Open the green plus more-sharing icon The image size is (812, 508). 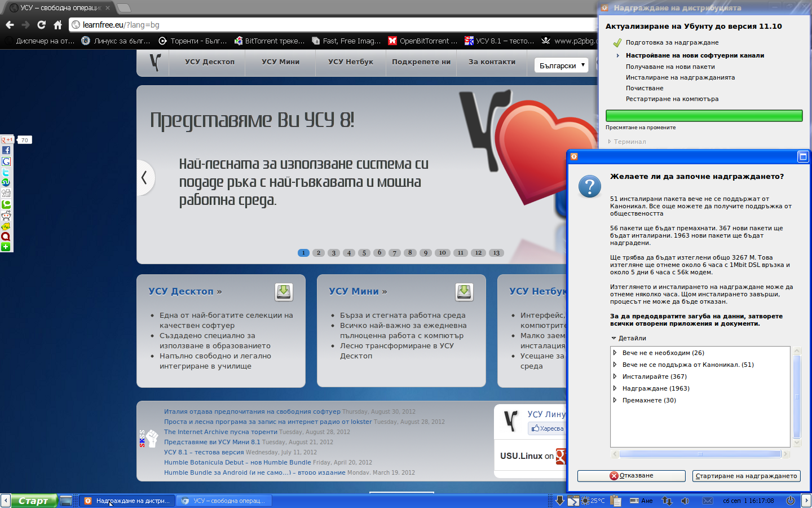coord(6,247)
